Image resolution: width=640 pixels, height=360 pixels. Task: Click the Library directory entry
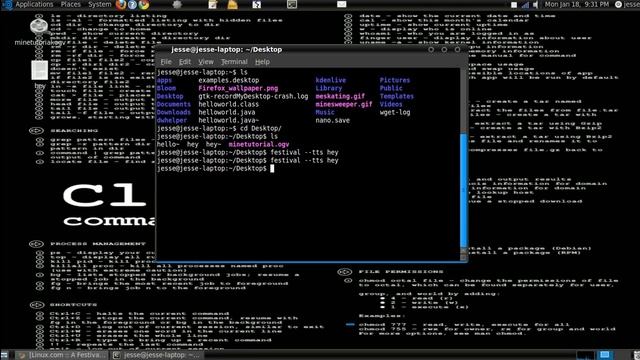pos(329,88)
